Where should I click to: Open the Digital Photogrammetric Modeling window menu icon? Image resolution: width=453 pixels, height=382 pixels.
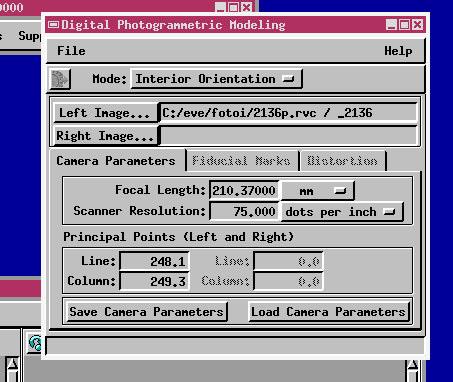coord(53,24)
